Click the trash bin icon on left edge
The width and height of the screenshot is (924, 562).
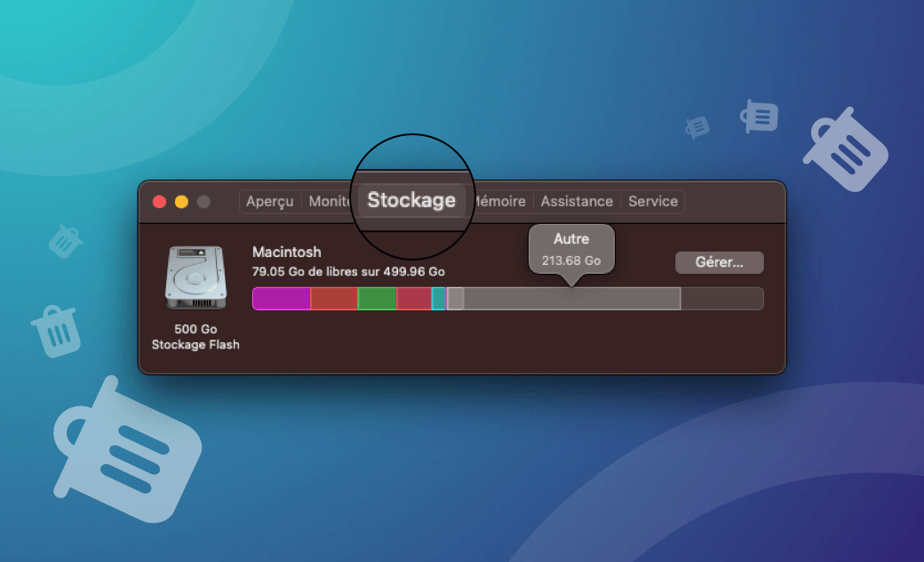pos(55,329)
